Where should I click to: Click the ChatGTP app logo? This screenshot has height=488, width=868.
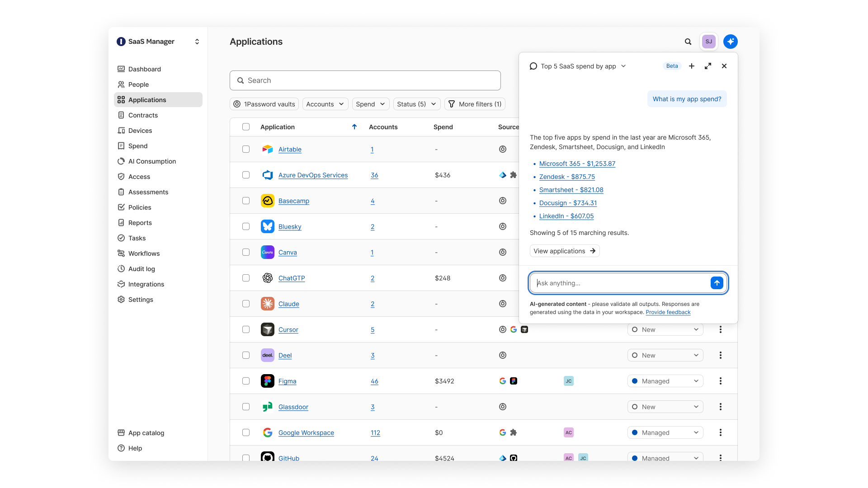(x=268, y=278)
